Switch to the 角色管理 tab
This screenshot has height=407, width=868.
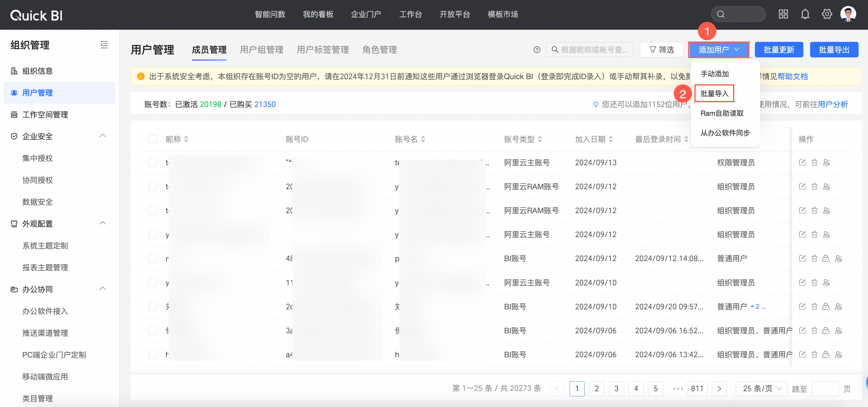[379, 50]
